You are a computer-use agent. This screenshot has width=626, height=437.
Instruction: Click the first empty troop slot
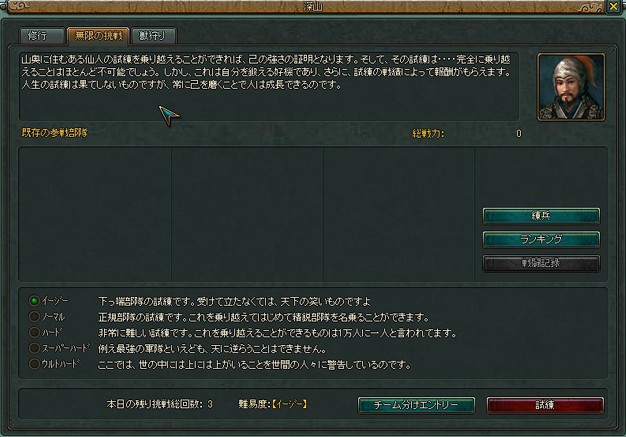(95, 214)
